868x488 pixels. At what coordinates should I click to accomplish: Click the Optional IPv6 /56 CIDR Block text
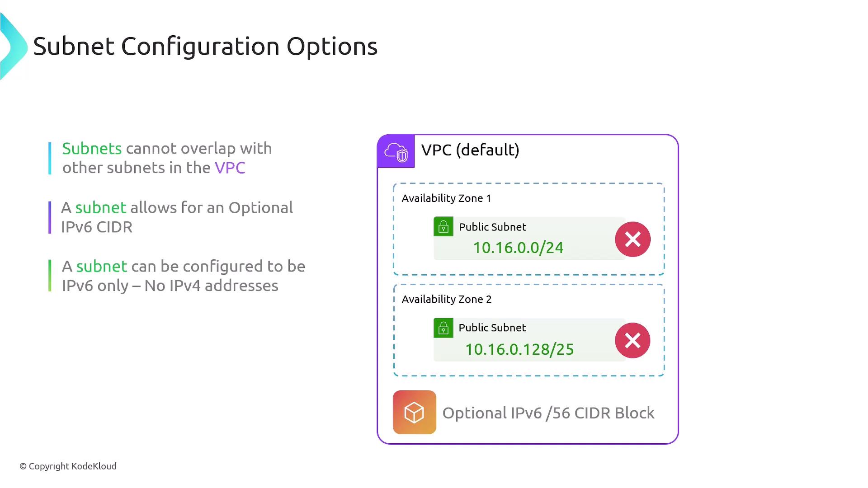[548, 413]
